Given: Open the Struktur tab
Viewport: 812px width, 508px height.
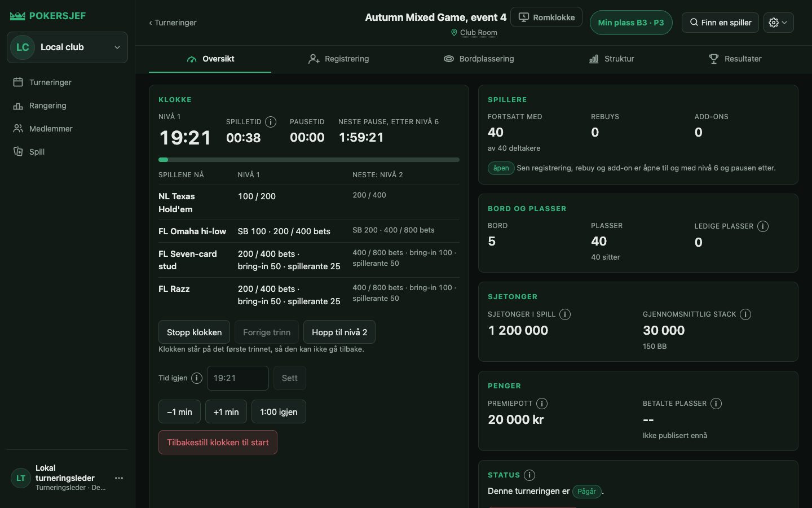Looking at the screenshot, I should click(x=612, y=59).
